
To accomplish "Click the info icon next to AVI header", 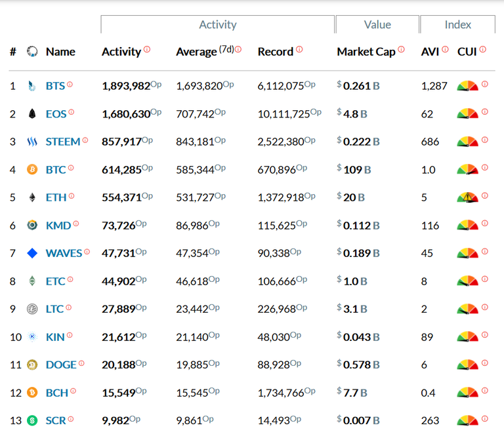I will [445, 49].
